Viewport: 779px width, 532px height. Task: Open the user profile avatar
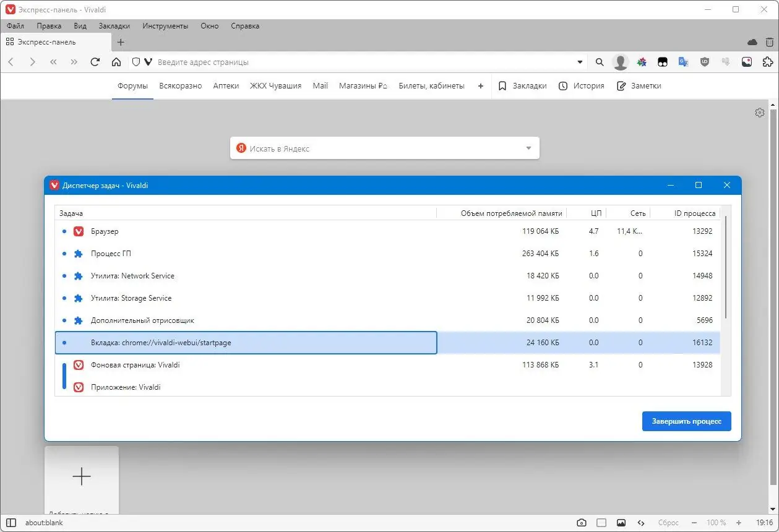pyautogui.click(x=621, y=62)
